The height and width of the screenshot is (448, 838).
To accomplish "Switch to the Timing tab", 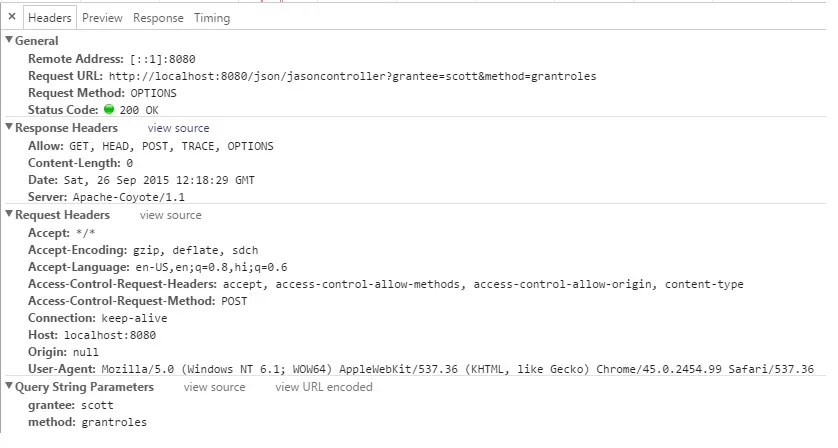I will [212, 18].
